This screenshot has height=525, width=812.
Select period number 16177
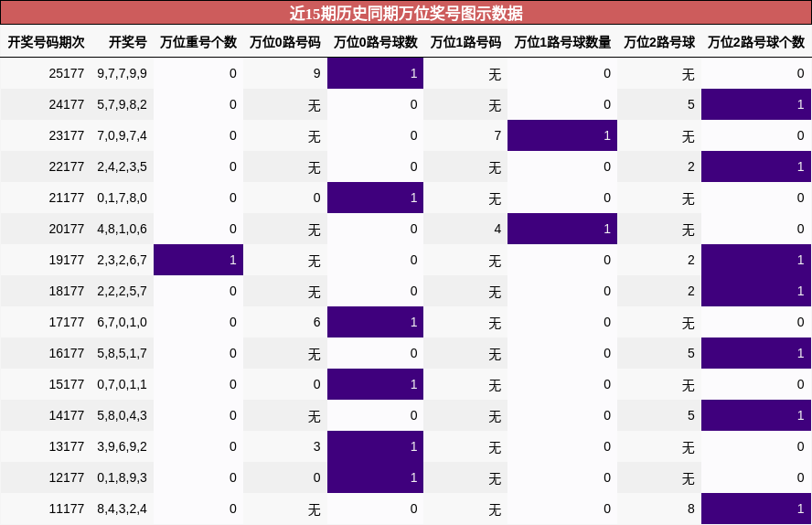[66, 353]
